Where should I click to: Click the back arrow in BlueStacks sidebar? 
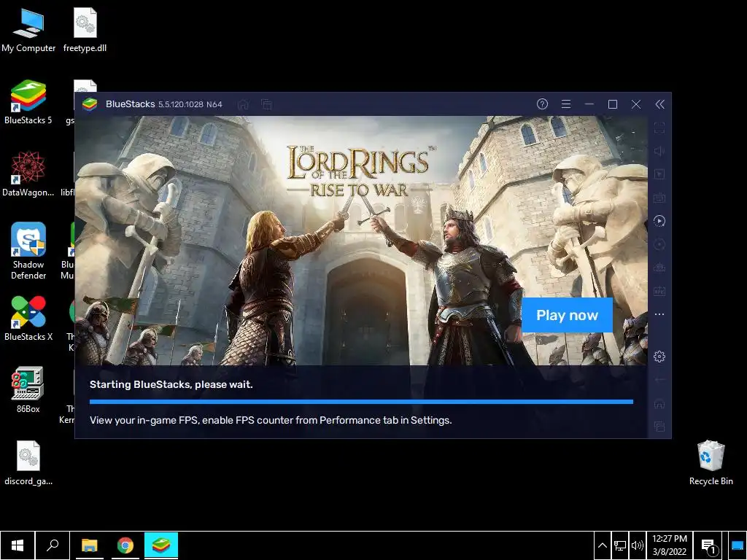coord(659,379)
